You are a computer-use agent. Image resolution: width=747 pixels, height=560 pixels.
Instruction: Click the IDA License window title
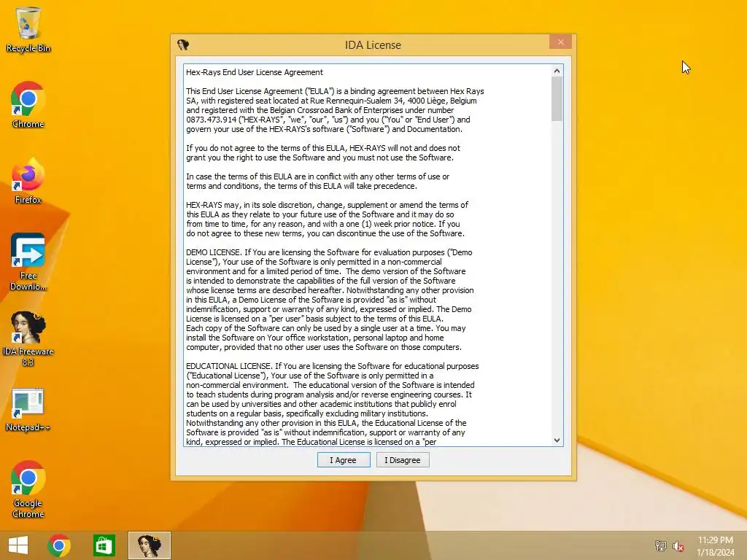click(x=373, y=45)
